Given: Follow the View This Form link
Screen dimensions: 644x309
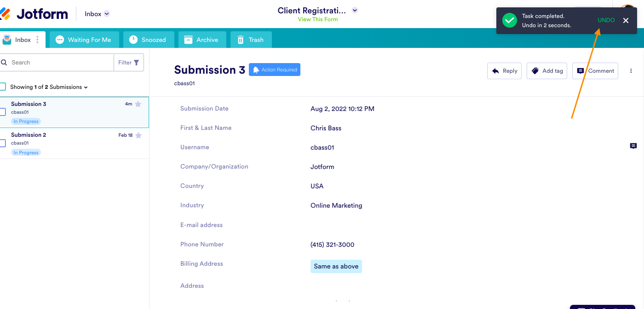Looking at the screenshot, I should 317,19.
